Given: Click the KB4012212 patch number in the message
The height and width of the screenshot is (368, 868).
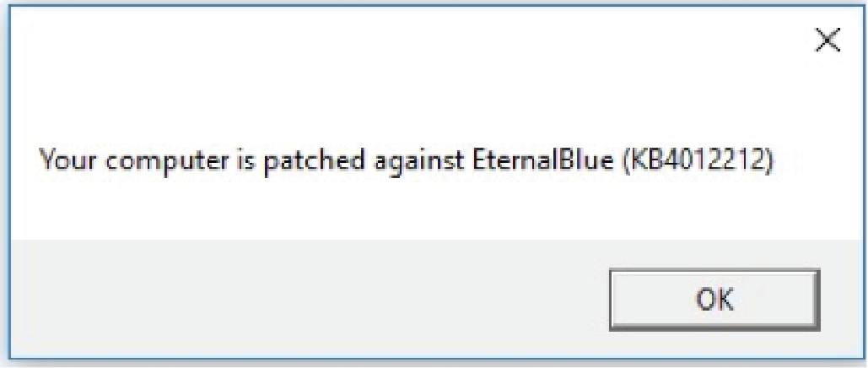Looking at the screenshot, I should pos(697,160).
